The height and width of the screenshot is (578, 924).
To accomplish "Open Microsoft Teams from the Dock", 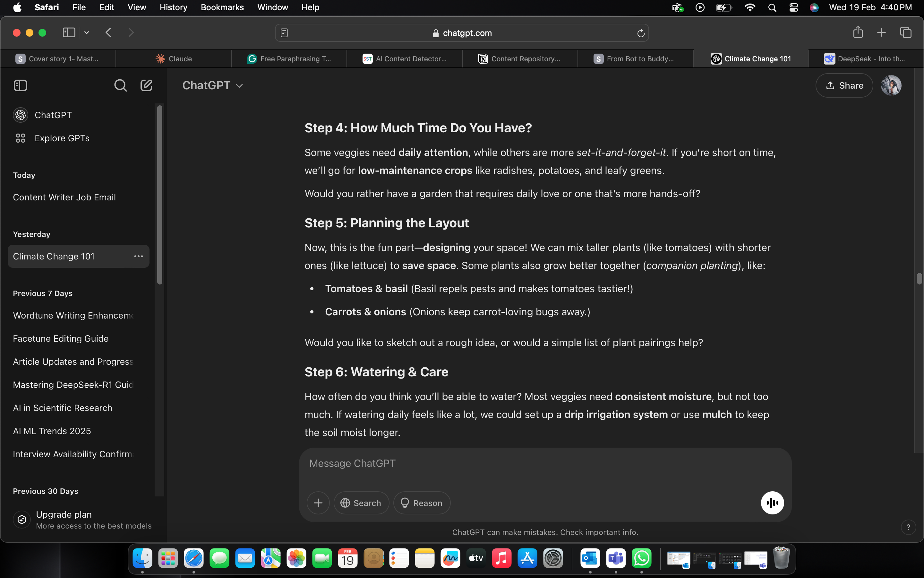I will pyautogui.click(x=615, y=558).
